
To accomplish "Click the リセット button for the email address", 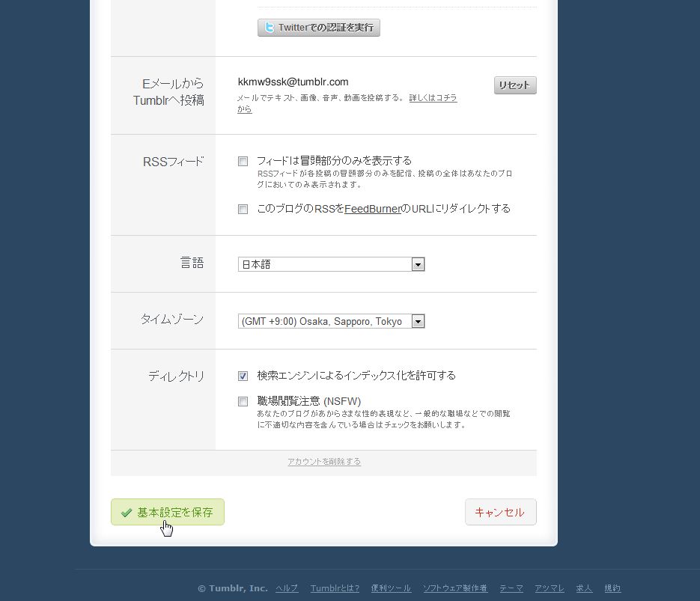I will [x=515, y=85].
